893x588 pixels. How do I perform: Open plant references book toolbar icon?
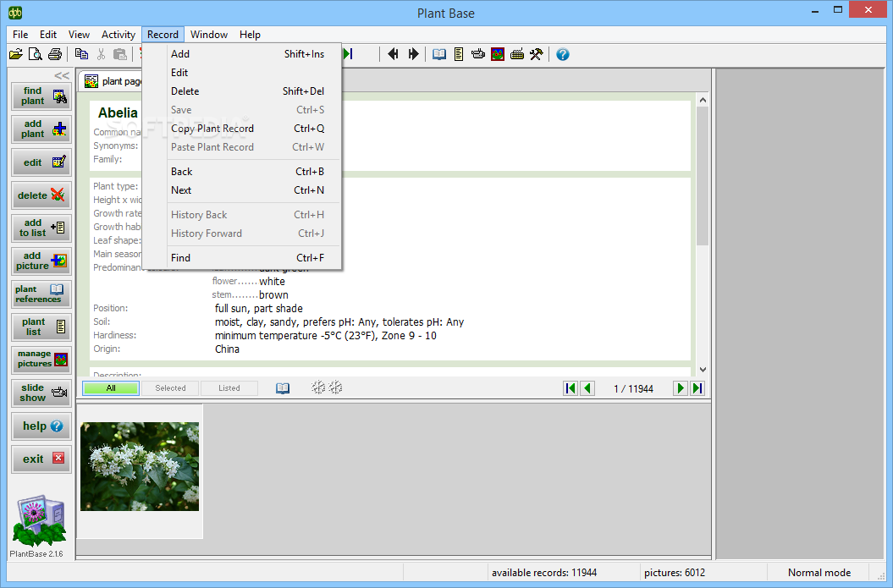pos(439,54)
